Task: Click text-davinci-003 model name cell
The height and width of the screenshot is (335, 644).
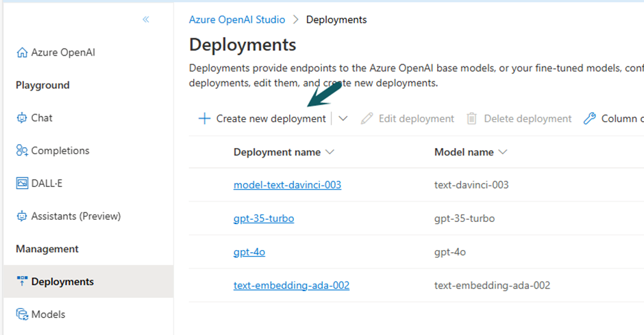Action: point(471,185)
